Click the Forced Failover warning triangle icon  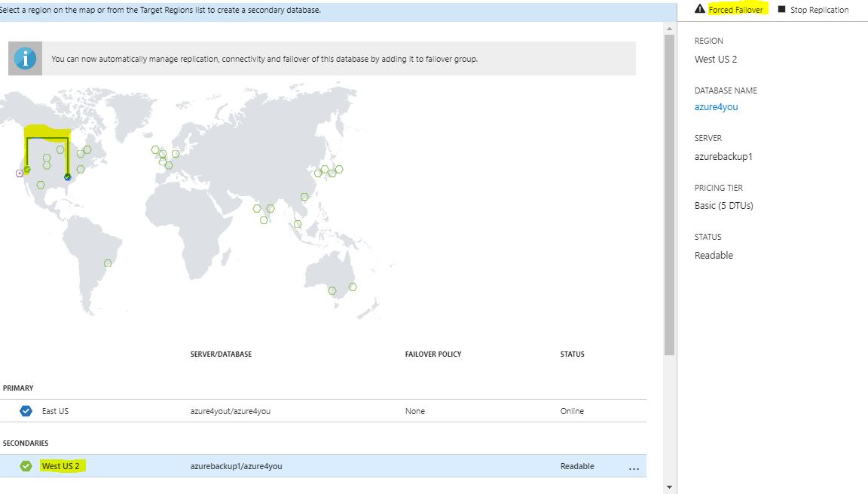(x=700, y=10)
